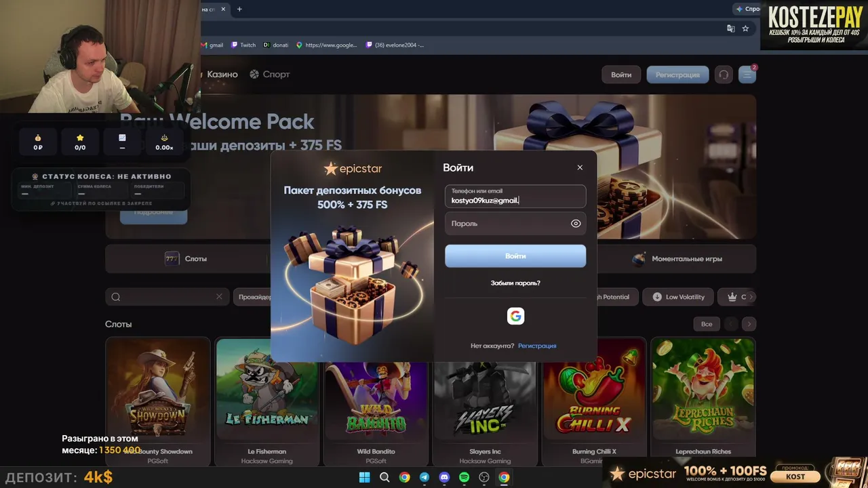This screenshot has height=488, width=868.
Task: Switch to the Казино section
Action: coord(222,75)
